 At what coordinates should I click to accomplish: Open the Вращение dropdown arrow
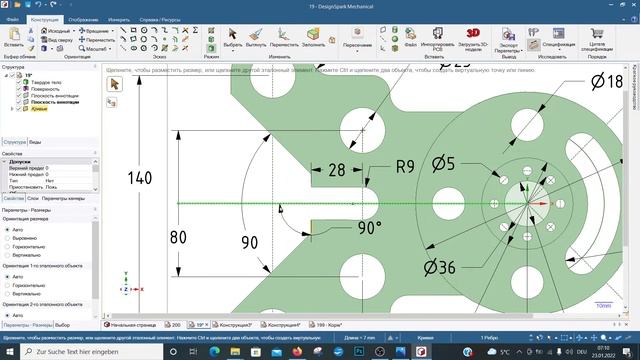(112, 31)
